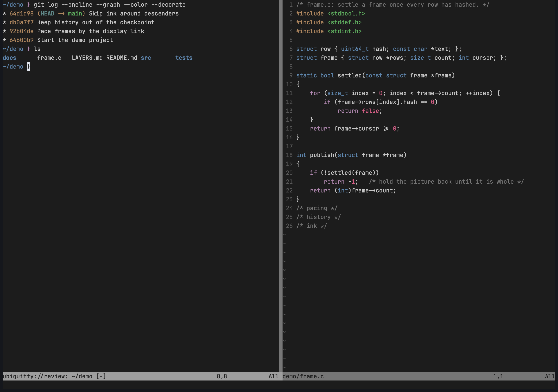Place cursor at the terminal prompt block
Image resolution: width=558 pixels, height=392 pixels.
pyautogui.click(x=28, y=67)
